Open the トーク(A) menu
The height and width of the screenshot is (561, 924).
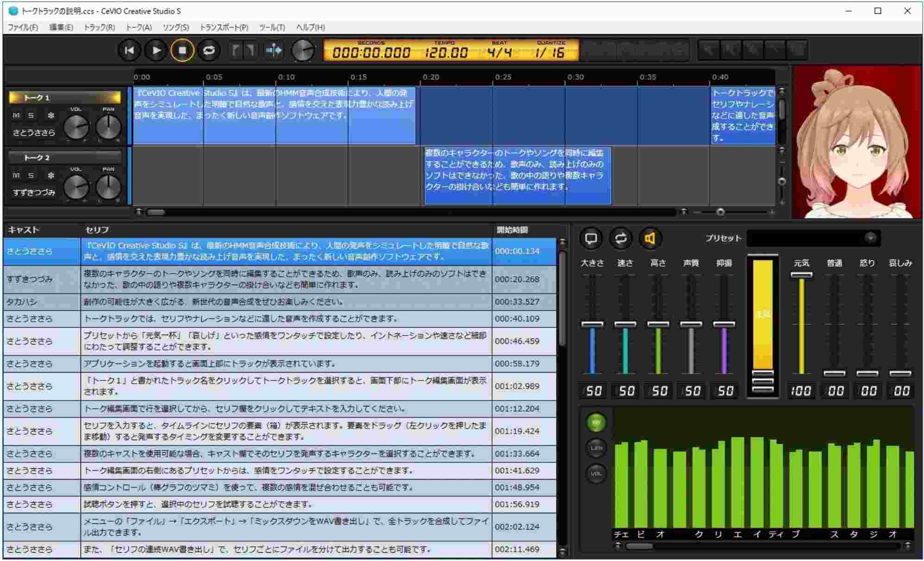point(139,27)
